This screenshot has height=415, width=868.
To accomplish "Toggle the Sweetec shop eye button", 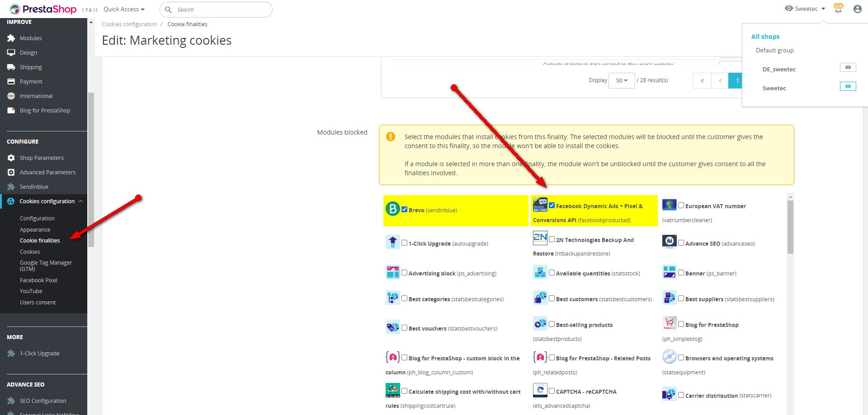I will 848,86.
